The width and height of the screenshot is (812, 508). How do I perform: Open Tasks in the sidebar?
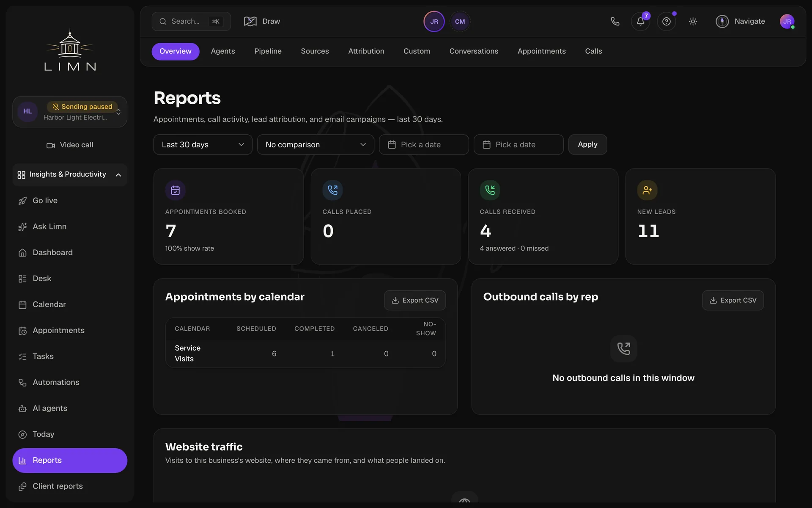[70, 356]
